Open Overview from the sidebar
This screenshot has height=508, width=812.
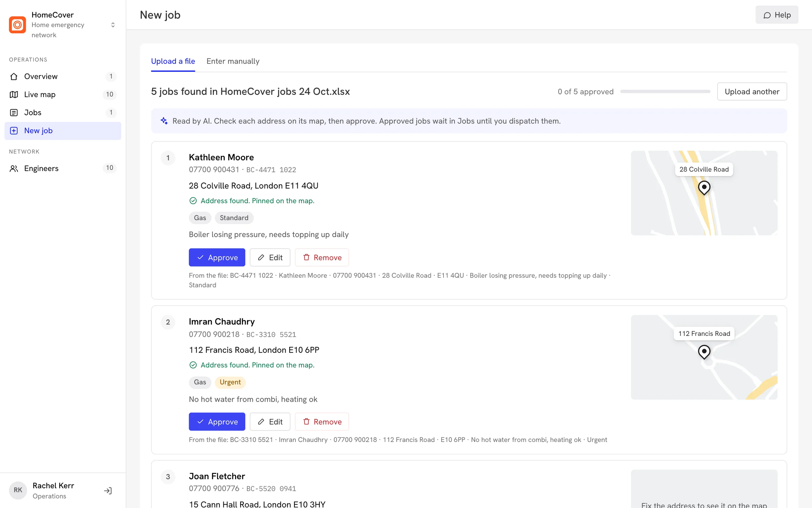[63, 76]
